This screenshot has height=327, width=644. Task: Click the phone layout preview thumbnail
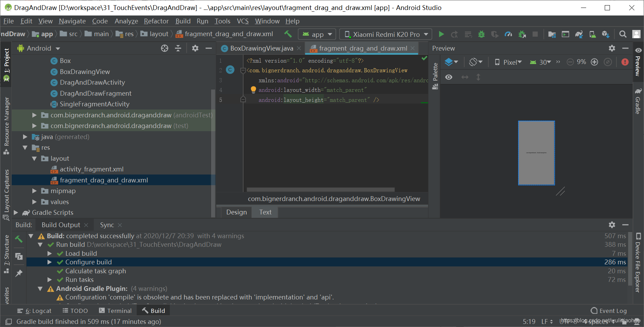[536, 153]
